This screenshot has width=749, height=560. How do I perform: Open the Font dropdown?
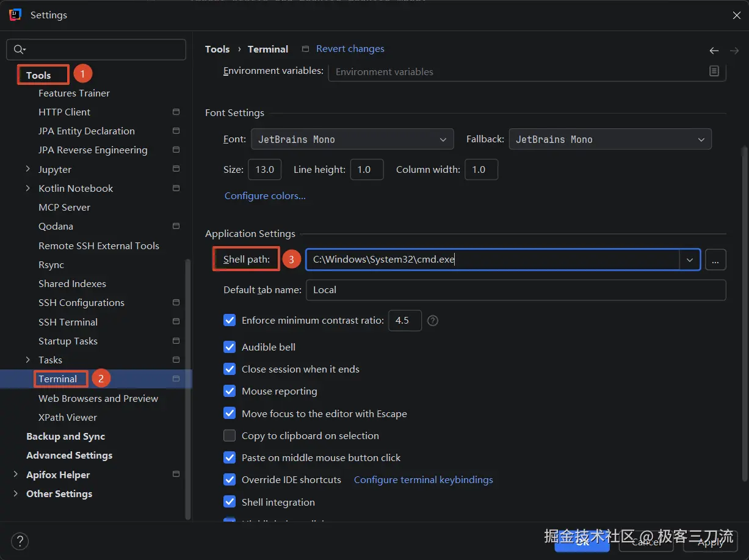tap(352, 139)
